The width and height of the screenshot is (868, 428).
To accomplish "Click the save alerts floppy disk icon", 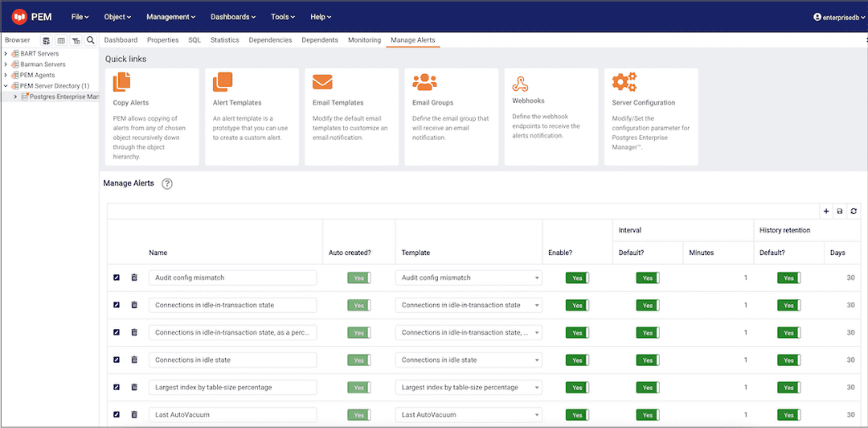I will 840,211.
